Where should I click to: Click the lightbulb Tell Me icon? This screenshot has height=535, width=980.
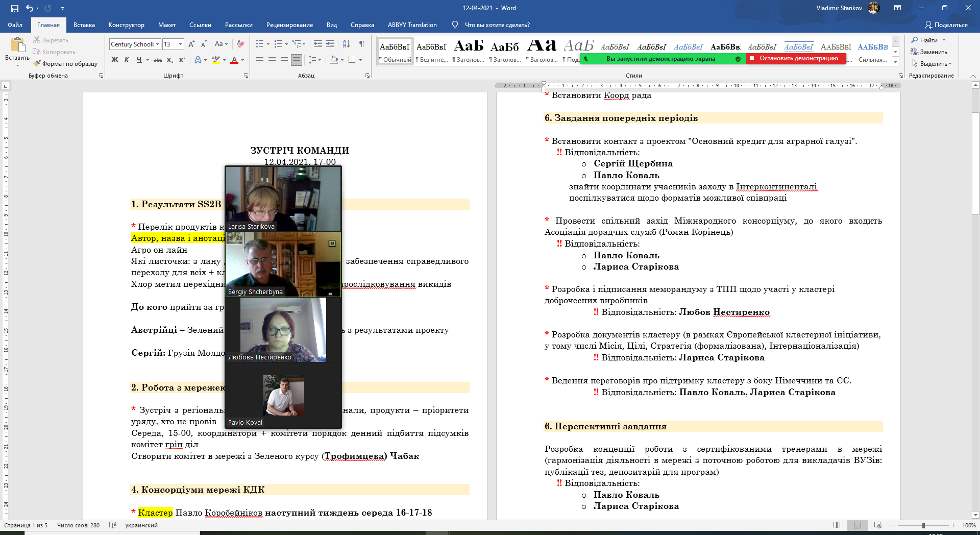tap(455, 25)
